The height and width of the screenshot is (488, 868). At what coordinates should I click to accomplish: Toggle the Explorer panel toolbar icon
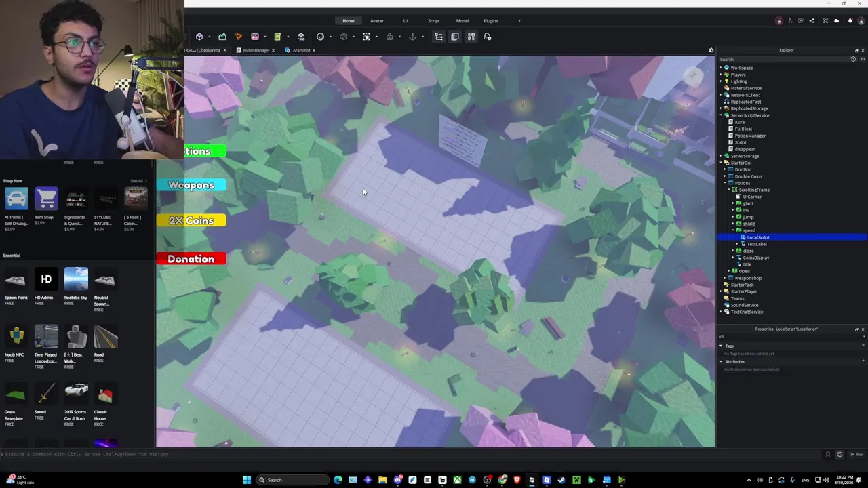tap(439, 37)
